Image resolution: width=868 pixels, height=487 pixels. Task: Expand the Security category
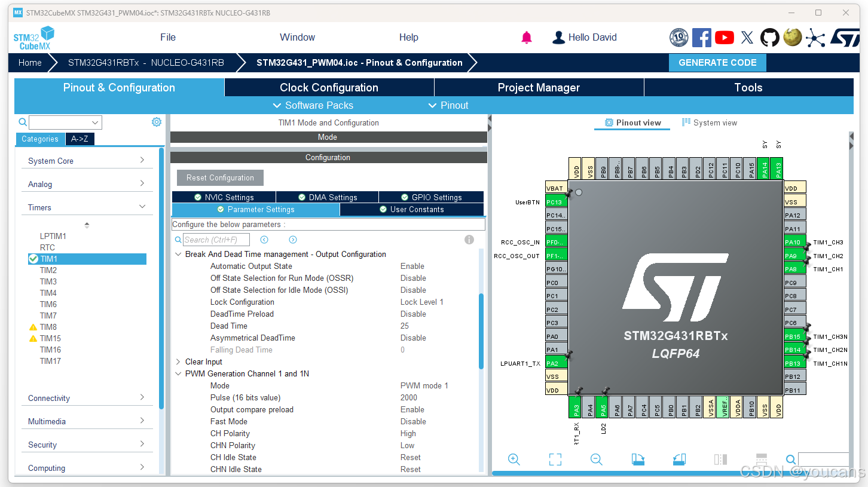[87, 445]
